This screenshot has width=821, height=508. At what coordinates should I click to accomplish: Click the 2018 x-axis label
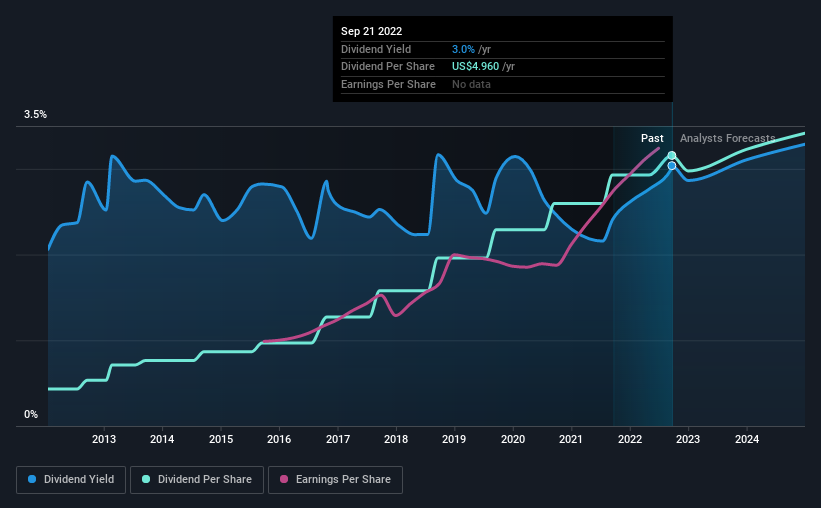[x=396, y=439]
